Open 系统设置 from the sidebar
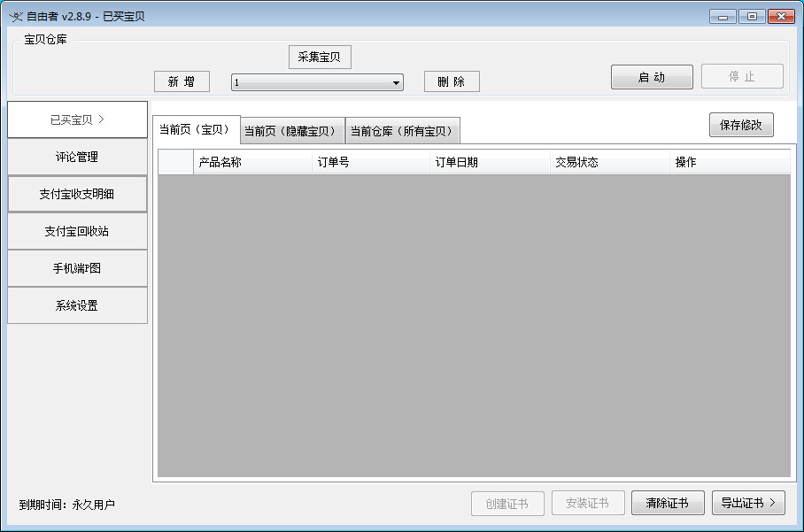Image resolution: width=804 pixels, height=532 pixels. coord(77,305)
